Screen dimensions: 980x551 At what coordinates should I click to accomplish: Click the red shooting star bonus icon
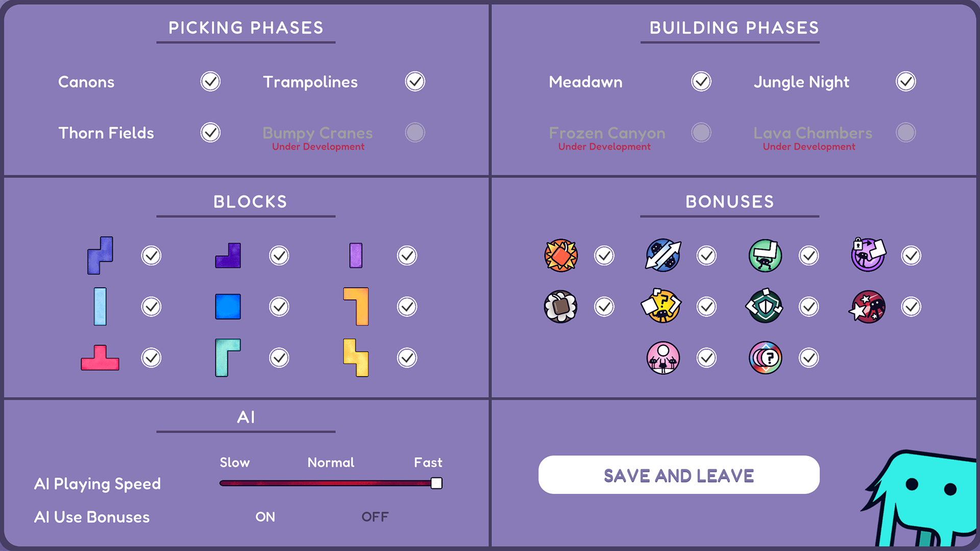[868, 307]
